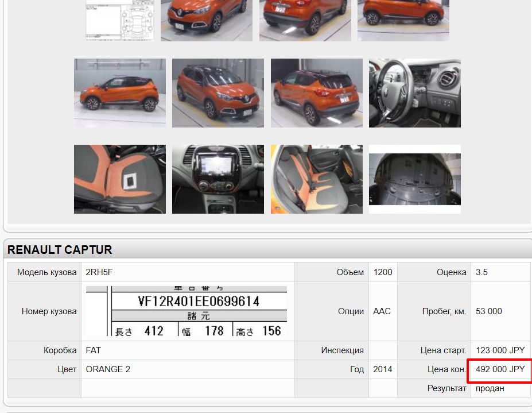Viewport: 532px width, 413px height.
Task: Click the Цвет label
Action: (67, 369)
